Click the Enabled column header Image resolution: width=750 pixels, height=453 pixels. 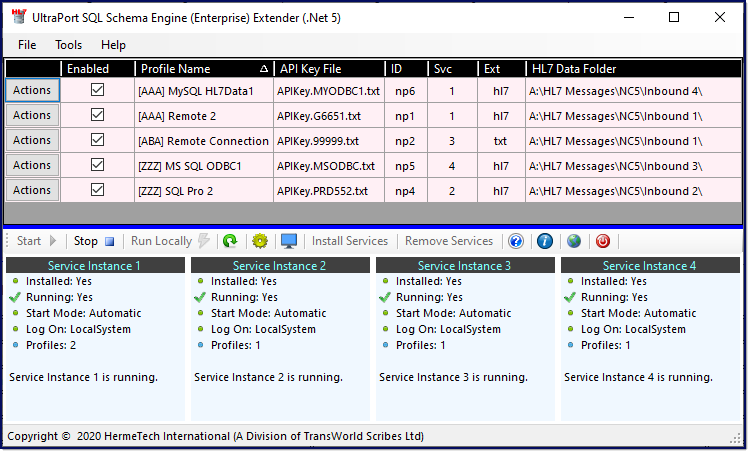point(98,69)
